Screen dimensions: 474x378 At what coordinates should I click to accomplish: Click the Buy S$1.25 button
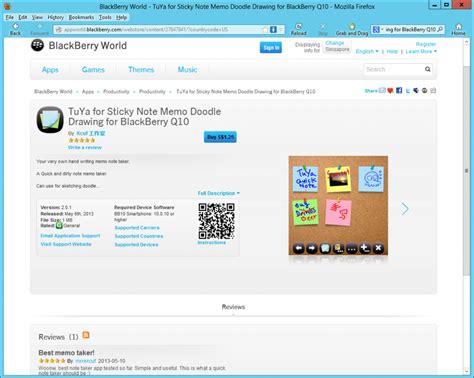pyautogui.click(x=220, y=137)
